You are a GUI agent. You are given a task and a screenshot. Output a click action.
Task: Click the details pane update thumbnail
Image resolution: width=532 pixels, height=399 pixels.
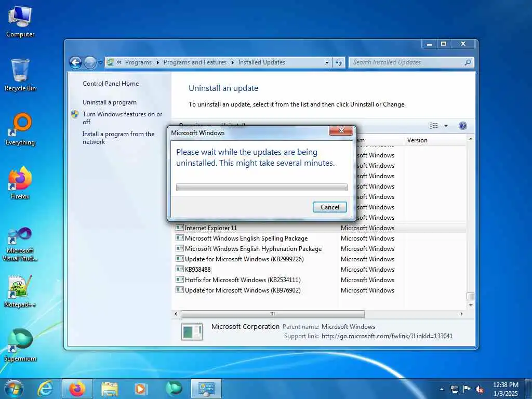pos(192,331)
